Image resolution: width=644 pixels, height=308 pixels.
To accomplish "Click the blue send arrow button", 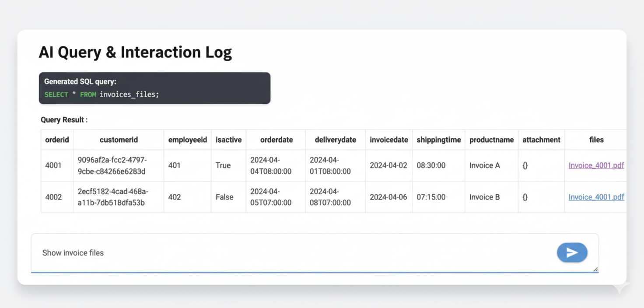I will [x=572, y=252].
